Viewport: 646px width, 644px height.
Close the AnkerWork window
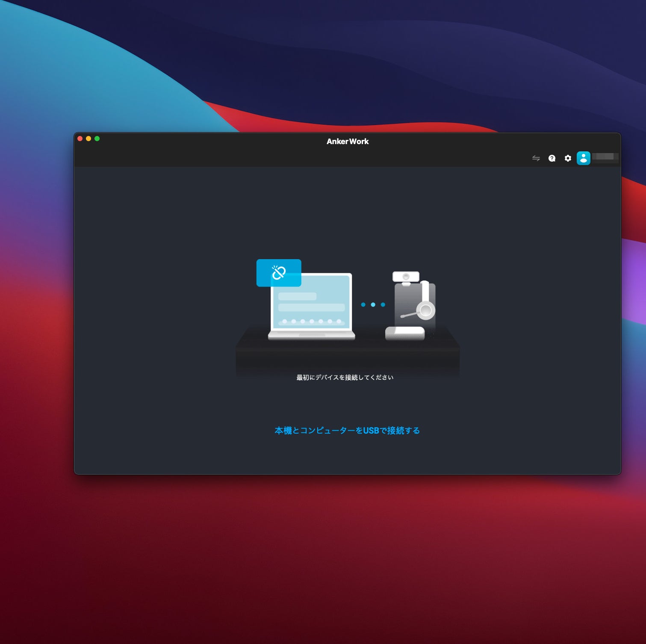pos(80,139)
